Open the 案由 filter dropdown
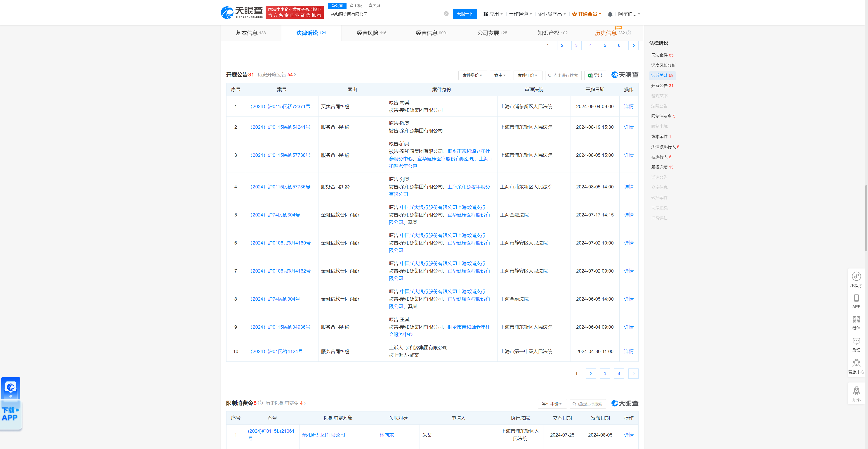 coord(500,76)
